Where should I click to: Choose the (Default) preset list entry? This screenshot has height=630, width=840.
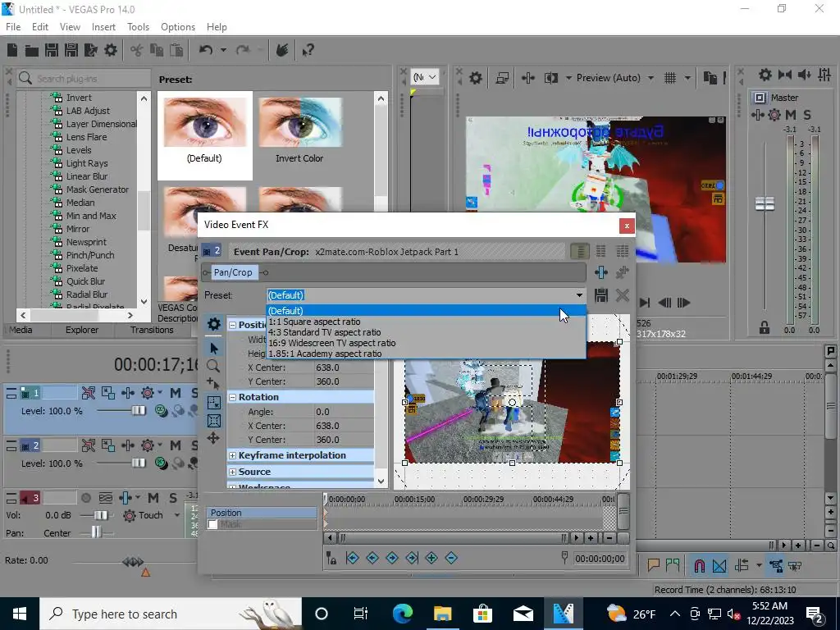click(x=426, y=311)
